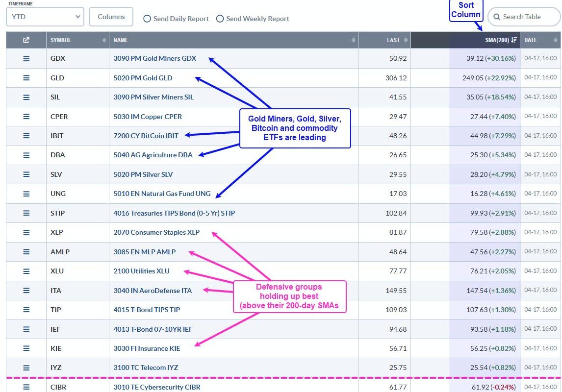Open the 2070 Consumer Staples XLP link
This screenshot has width=562, height=392.
[x=156, y=232]
